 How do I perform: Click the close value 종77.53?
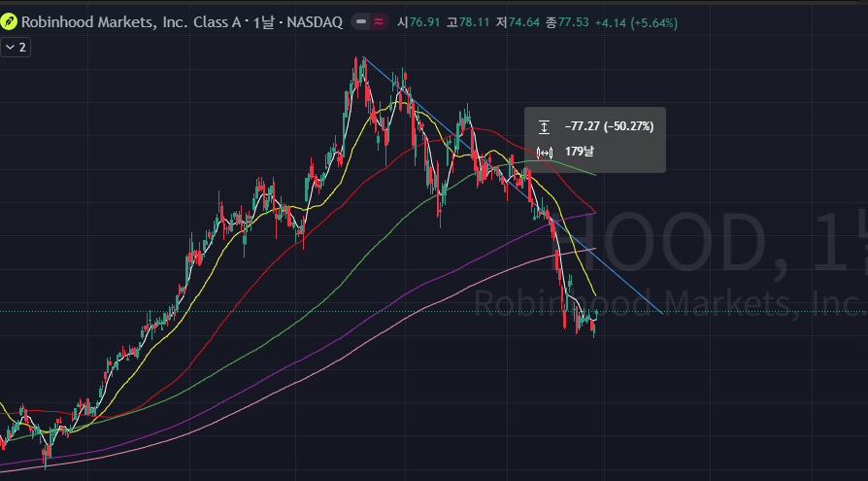click(567, 22)
